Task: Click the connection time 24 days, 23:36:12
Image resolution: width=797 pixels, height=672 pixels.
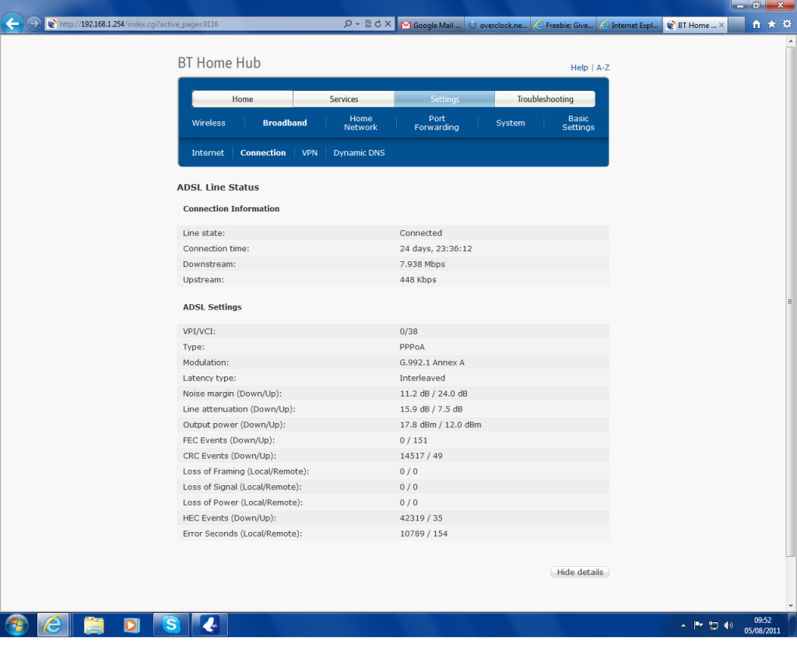Action: (436, 249)
